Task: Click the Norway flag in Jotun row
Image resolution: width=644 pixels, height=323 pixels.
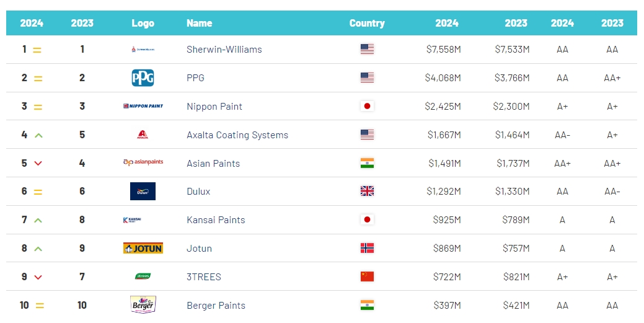Action: click(x=367, y=248)
